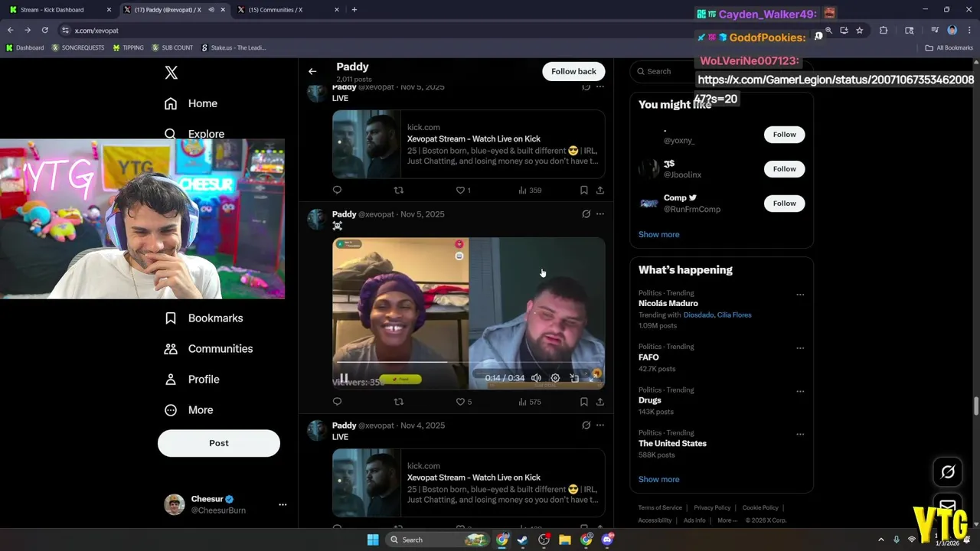Go to Home in the sidebar

tap(191, 103)
